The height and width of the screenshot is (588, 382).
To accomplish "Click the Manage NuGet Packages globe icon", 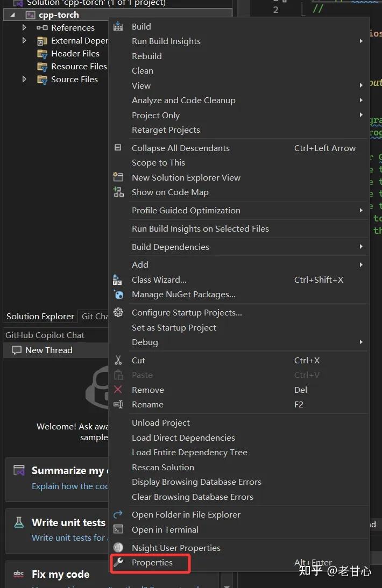I will click(x=118, y=295).
